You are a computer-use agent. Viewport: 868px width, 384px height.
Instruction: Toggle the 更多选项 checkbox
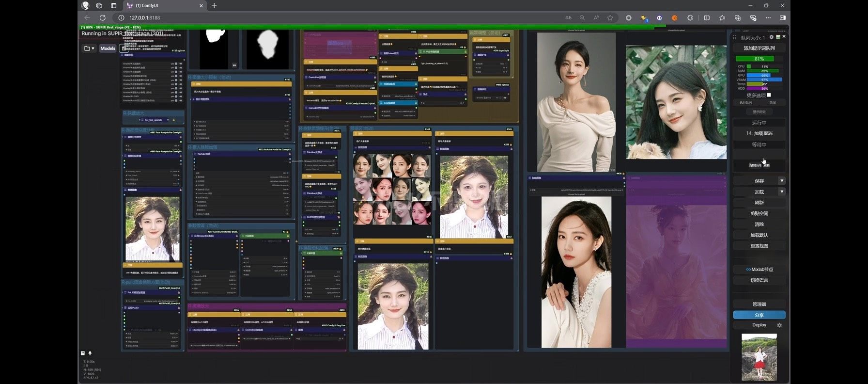pos(769,95)
